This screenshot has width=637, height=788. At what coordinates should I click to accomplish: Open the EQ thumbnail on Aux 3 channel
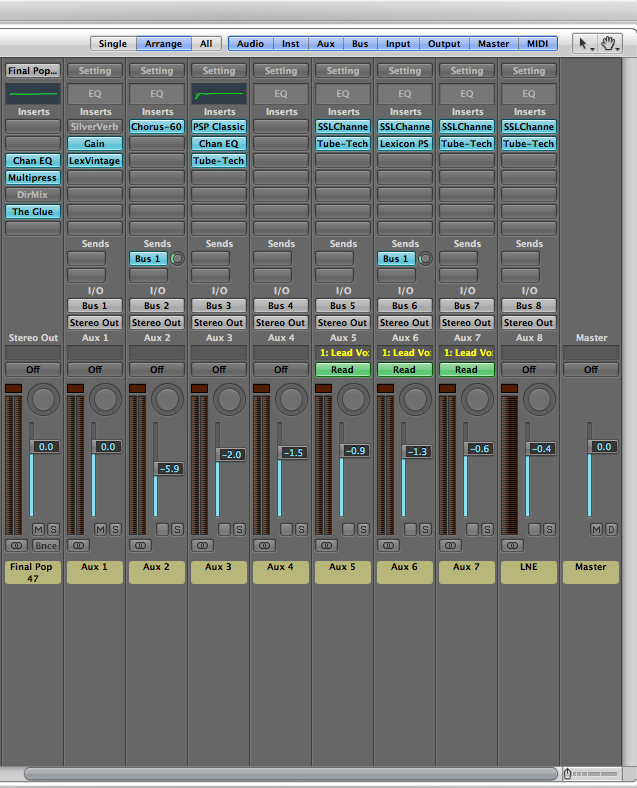tap(219, 93)
